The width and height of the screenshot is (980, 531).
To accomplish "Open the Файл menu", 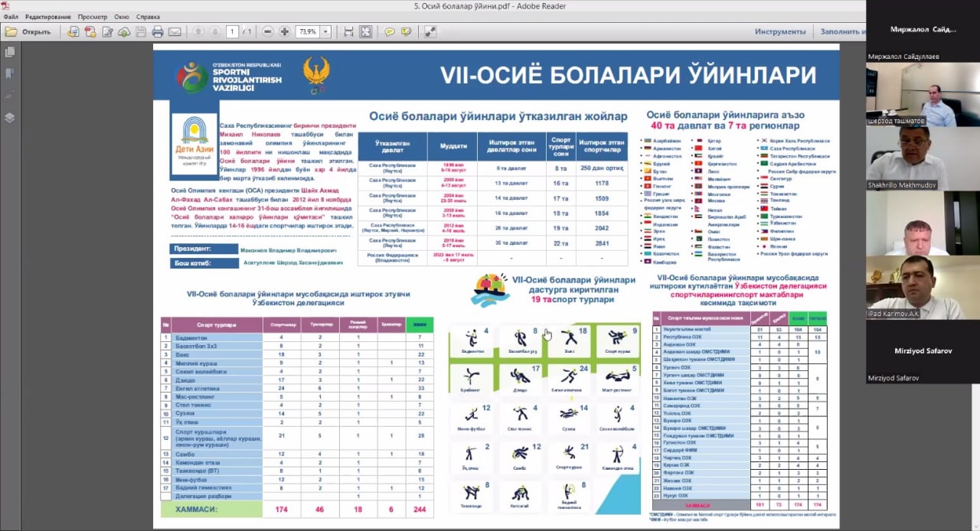I will 11,17.
